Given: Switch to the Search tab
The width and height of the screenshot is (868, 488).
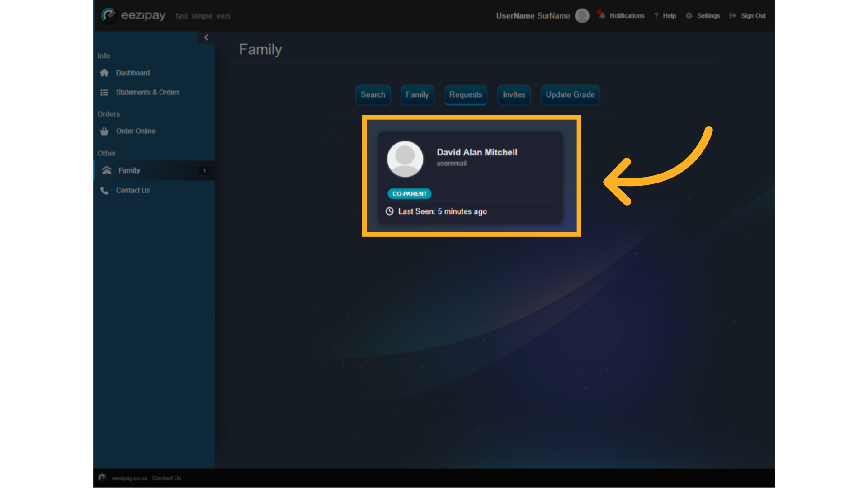Looking at the screenshot, I should pyautogui.click(x=373, y=95).
